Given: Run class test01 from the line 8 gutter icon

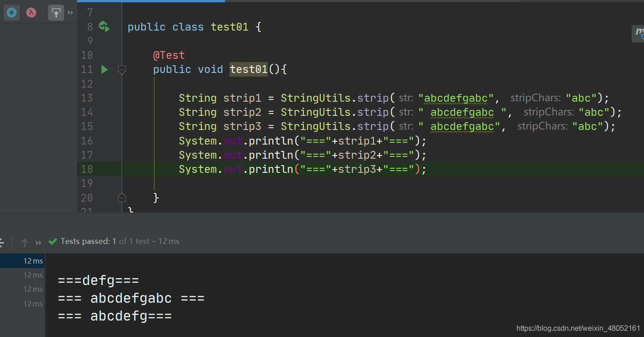Looking at the screenshot, I should [104, 26].
